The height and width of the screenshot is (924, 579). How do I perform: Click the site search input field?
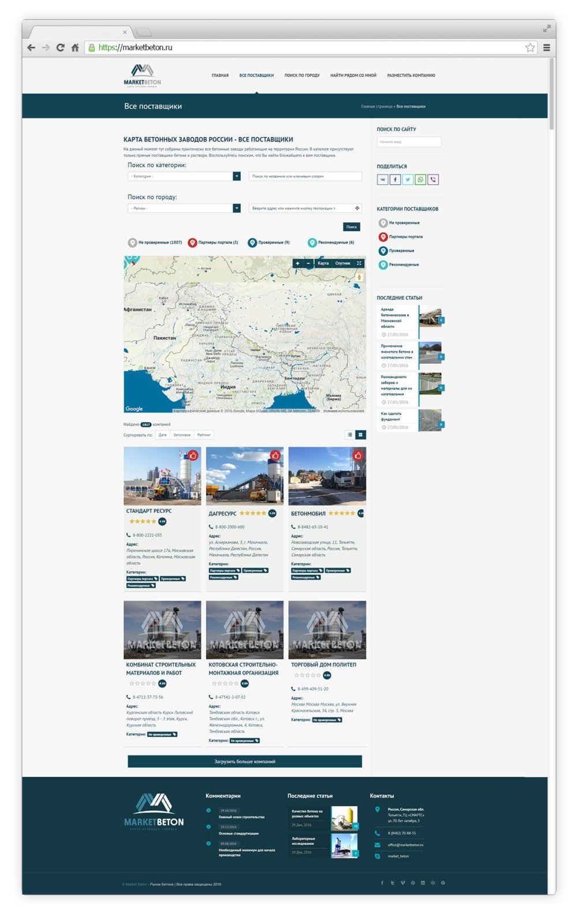(x=409, y=142)
